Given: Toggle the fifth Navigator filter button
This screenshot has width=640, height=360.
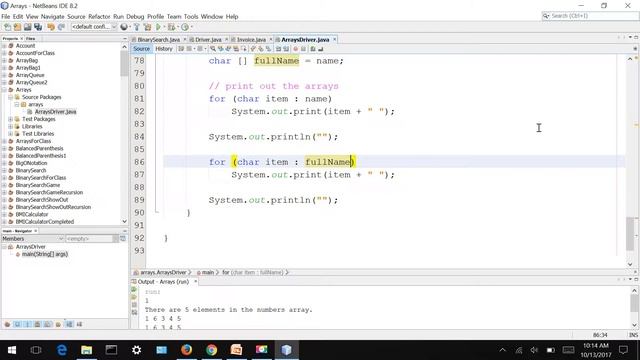Looking at the screenshot, I should click(x=48, y=324).
